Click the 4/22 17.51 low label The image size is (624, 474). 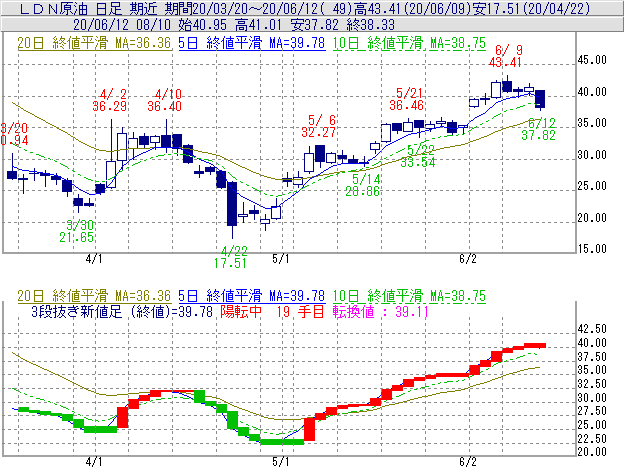(231, 257)
